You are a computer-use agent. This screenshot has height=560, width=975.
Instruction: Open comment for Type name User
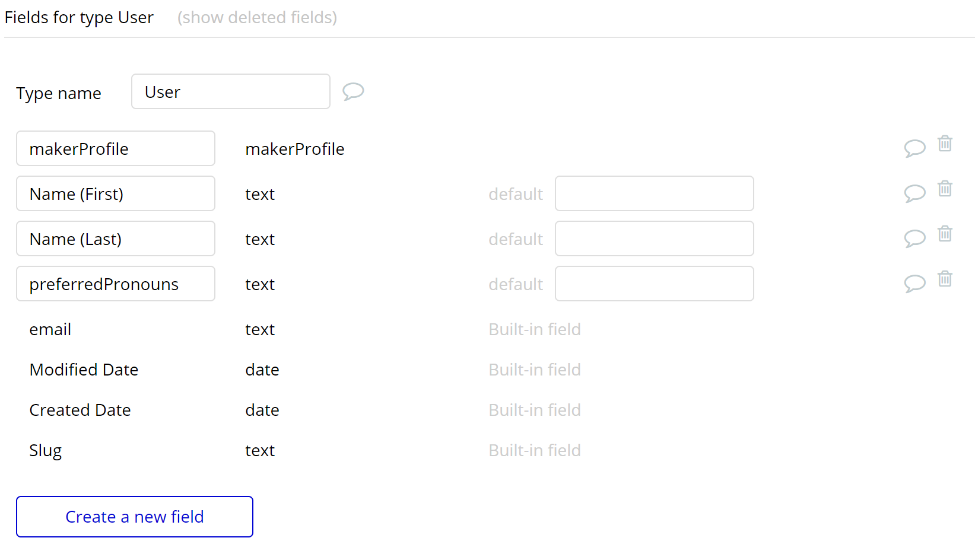353,91
